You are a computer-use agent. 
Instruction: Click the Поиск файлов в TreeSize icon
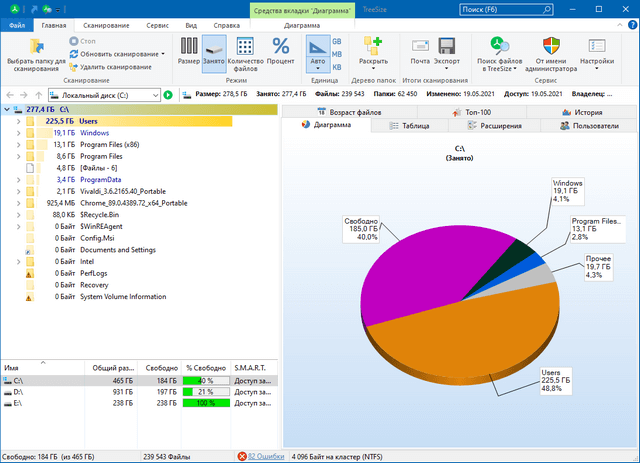pyautogui.click(x=500, y=46)
